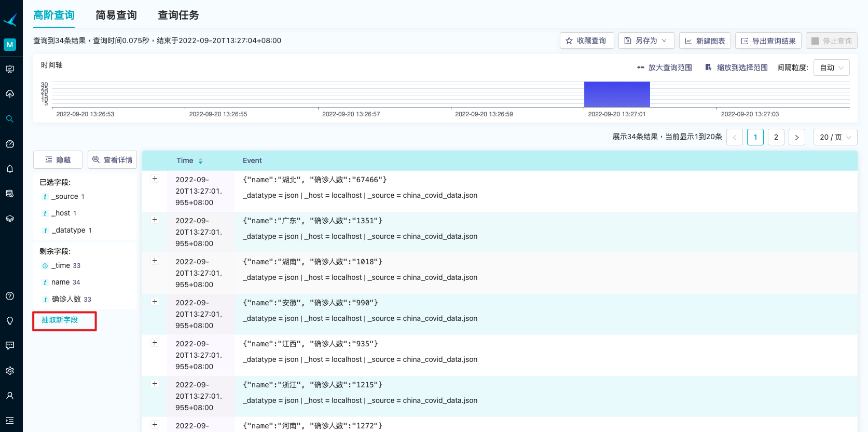868x432 pixels.
Task: Select results page 2
Action: click(x=776, y=137)
